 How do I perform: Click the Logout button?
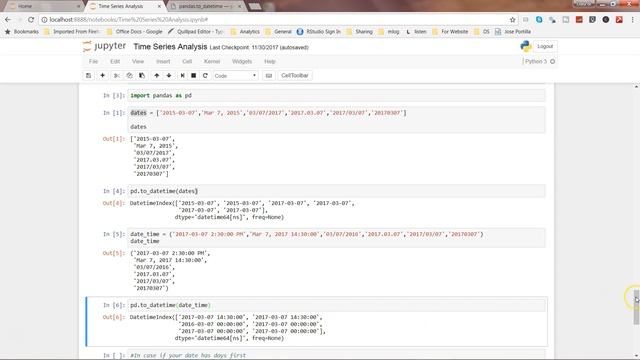click(545, 47)
